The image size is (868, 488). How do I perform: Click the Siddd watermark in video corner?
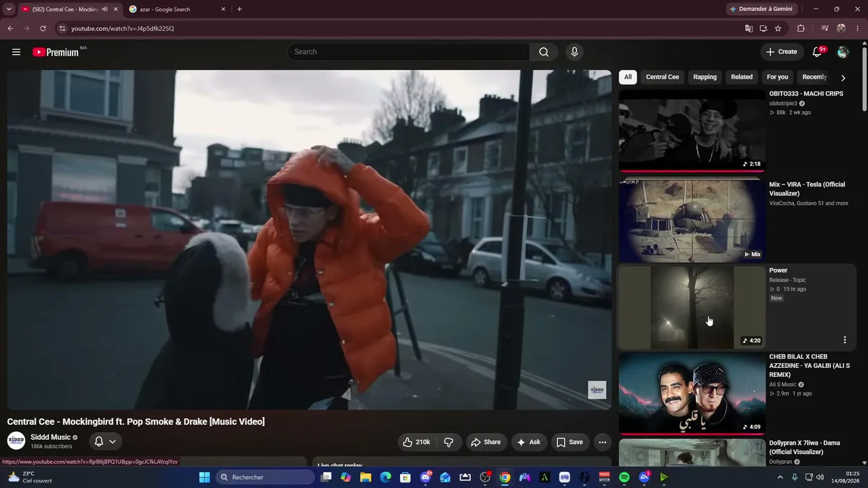tap(597, 390)
